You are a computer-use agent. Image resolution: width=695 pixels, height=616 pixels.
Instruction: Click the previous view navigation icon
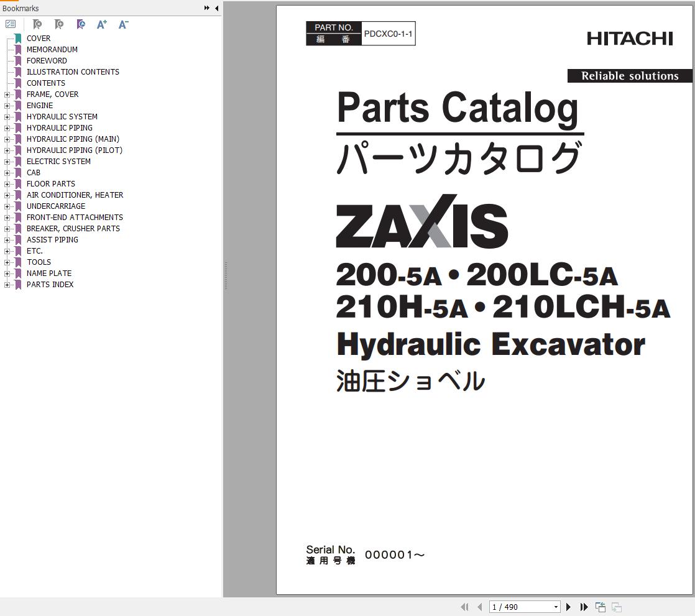(601, 607)
